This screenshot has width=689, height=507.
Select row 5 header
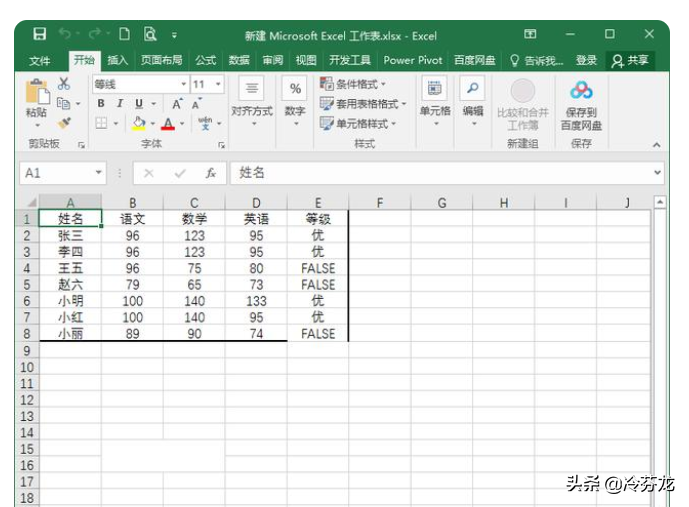click(x=27, y=285)
